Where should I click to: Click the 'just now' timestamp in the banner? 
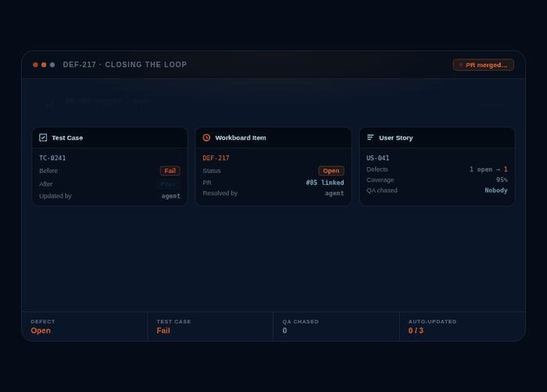click(x=492, y=105)
